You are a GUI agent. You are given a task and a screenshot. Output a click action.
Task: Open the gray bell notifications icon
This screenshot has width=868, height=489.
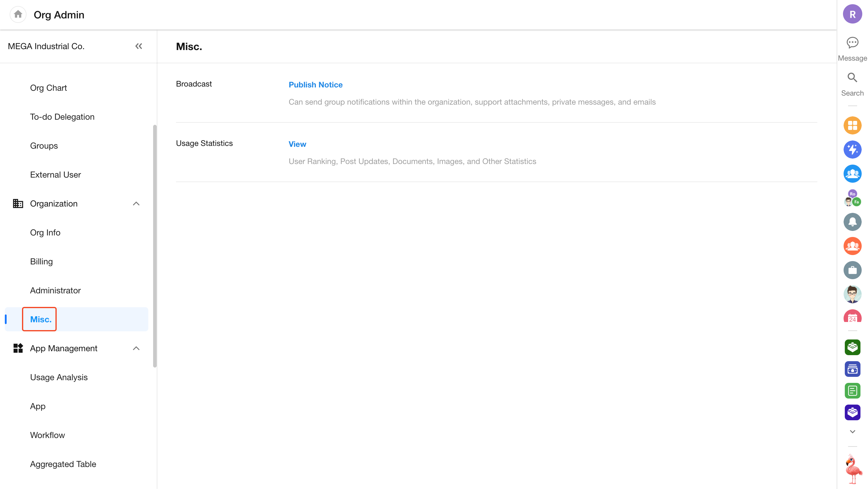point(852,222)
